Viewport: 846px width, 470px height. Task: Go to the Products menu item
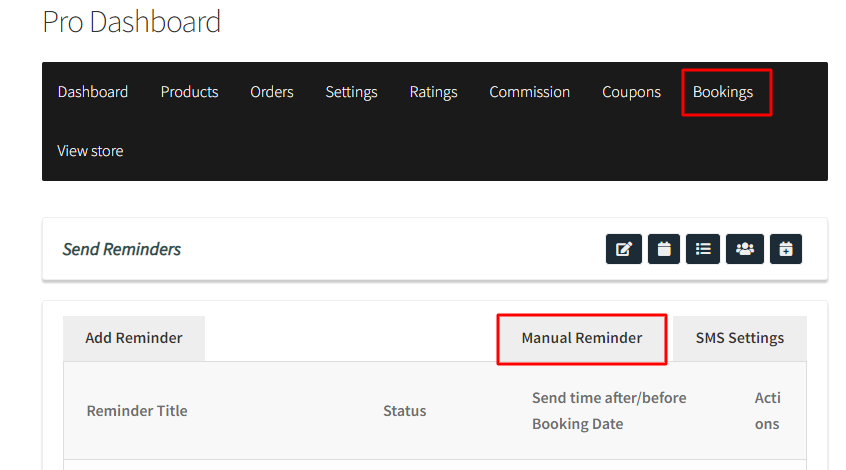point(189,92)
